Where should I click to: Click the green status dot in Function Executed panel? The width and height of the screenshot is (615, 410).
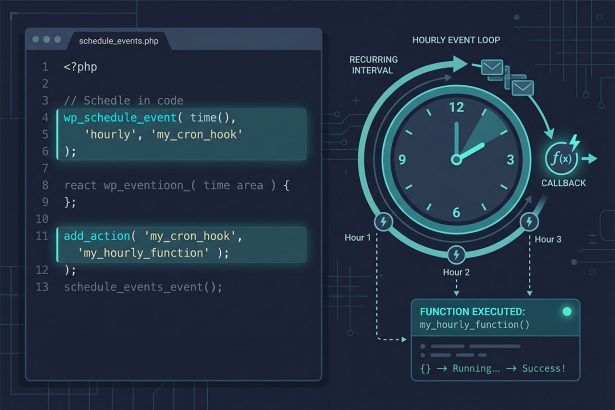[x=567, y=312]
